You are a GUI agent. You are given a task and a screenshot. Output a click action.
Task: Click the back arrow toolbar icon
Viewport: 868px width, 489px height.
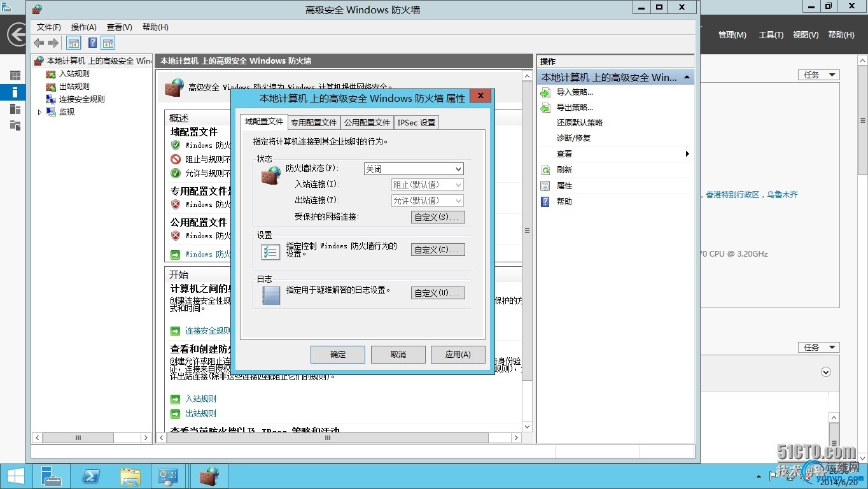[x=39, y=43]
